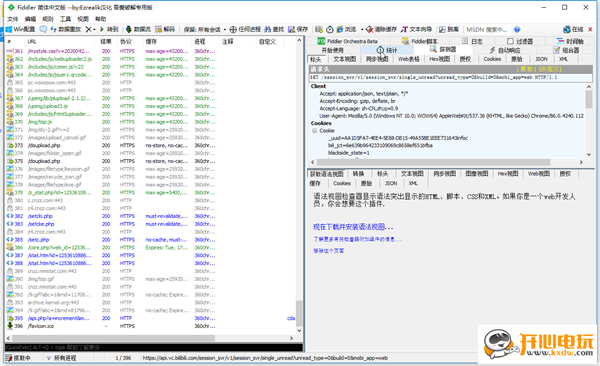Image resolution: width=600 pixels, height=366 pixels.
Task: Click the green Go (转到) arrow button
Action: coord(109,29)
